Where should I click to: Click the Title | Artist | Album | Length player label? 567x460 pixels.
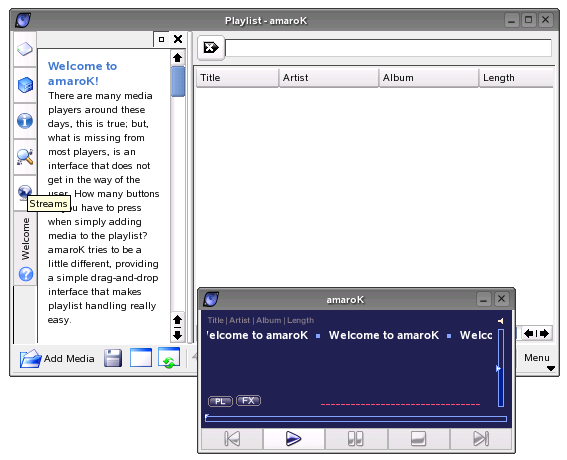tap(261, 320)
